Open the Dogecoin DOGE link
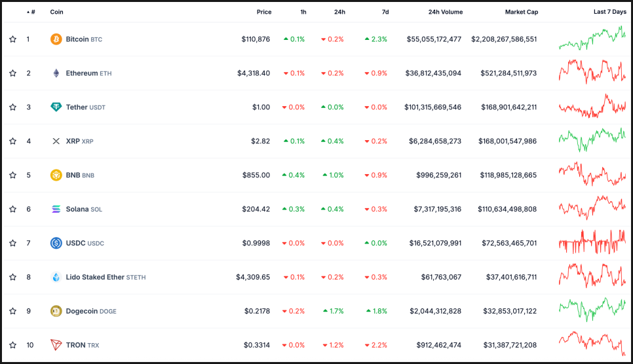Viewport: 633px width, 364px height. [x=91, y=311]
